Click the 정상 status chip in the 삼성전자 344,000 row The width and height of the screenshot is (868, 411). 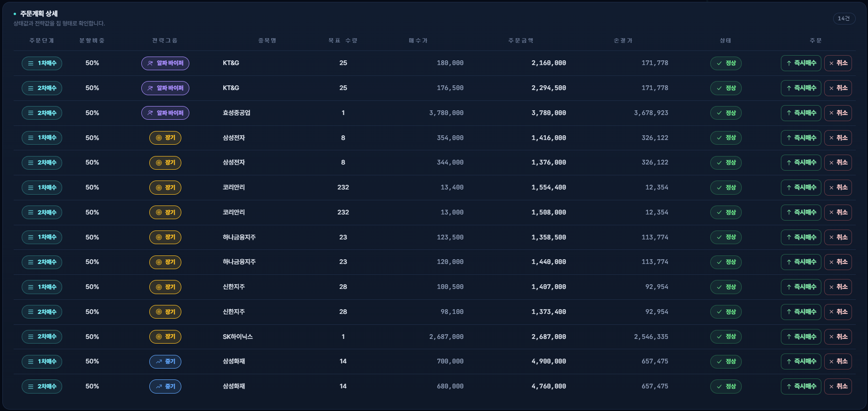[x=726, y=163]
